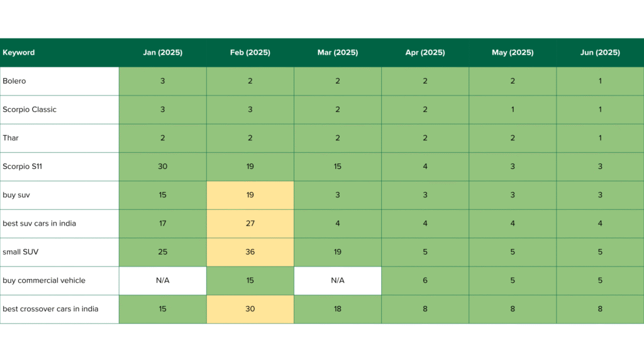Click the Scorpio S11 row label
644x362 pixels.
click(x=22, y=167)
